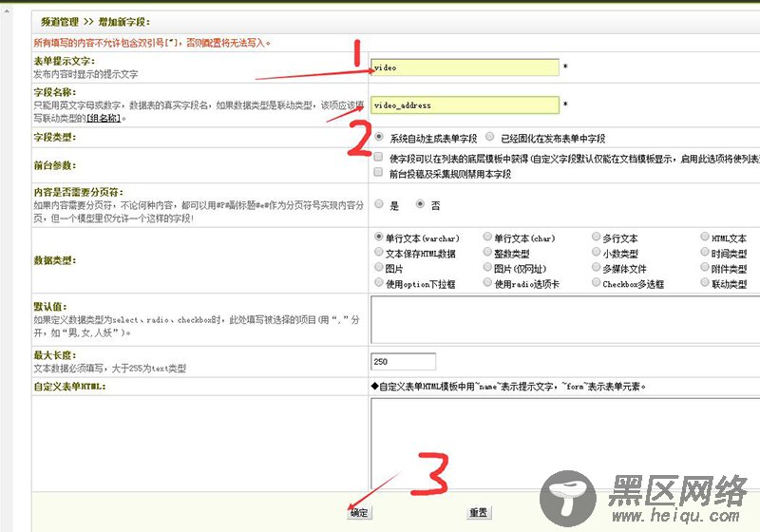Click the field name input containing video_address
This screenshot has height=532, width=760.
[x=465, y=105]
